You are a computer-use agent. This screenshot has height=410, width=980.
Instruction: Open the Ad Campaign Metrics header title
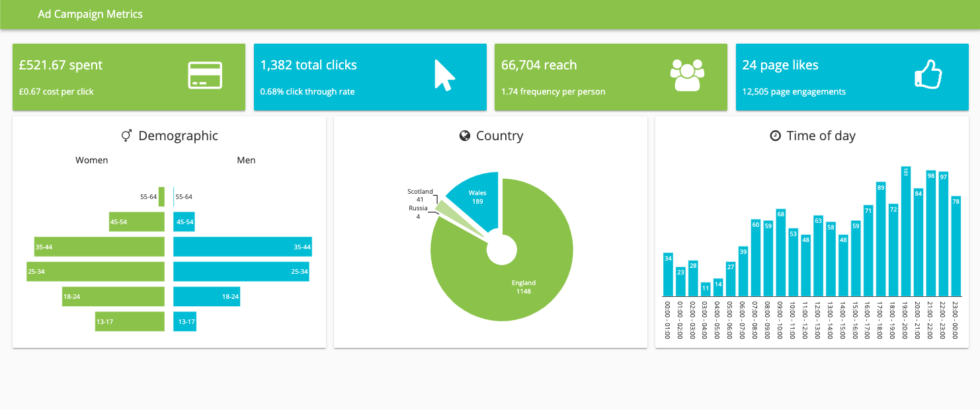90,14
